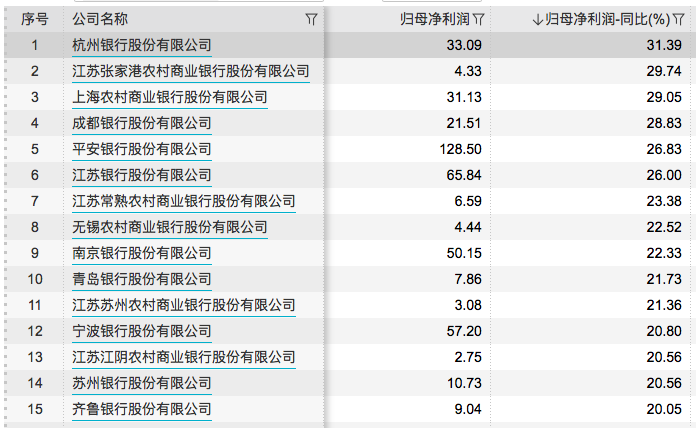Select growth value 20.80

664,331
